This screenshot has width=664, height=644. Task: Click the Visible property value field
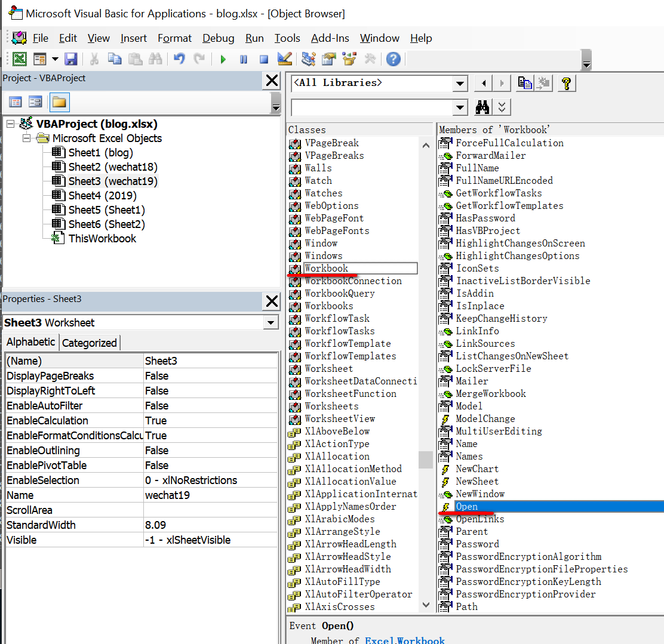[x=210, y=540]
